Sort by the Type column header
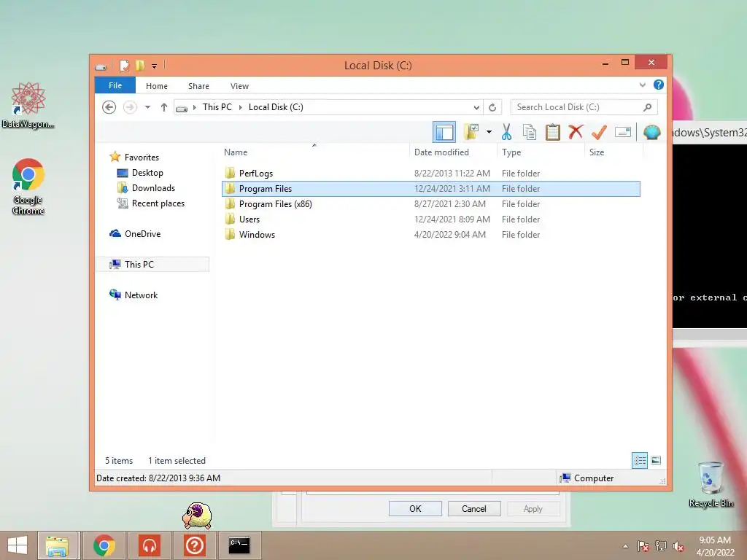Image resolution: width=747 pixels, height=560 pixels. [511, 152]
